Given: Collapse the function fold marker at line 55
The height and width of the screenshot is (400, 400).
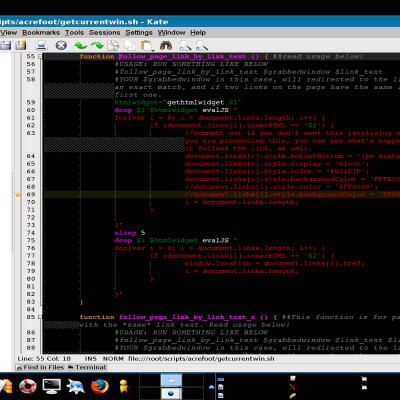Looking at the screenshot, I should (40, 56).
